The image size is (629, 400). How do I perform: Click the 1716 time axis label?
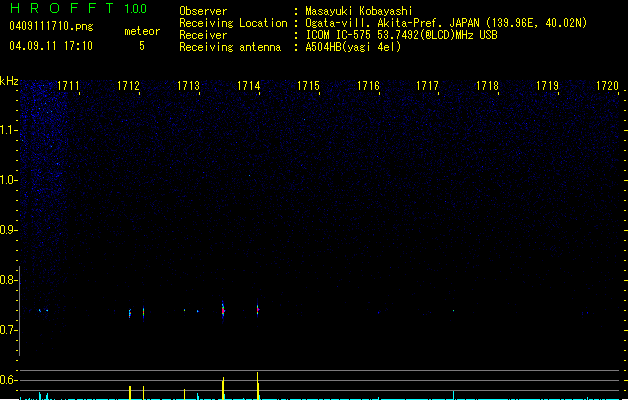point(368,86)
